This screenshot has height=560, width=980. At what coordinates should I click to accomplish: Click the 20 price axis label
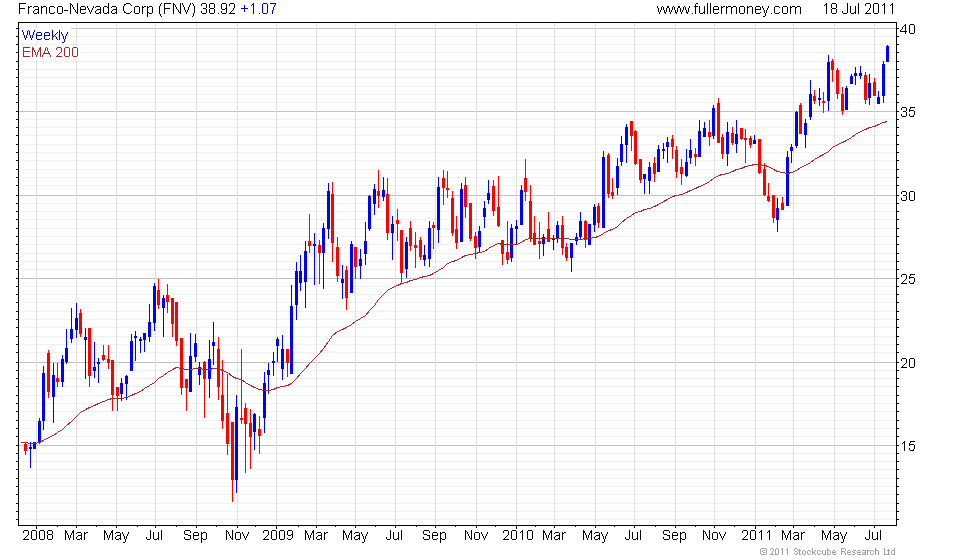coord(908,363)
